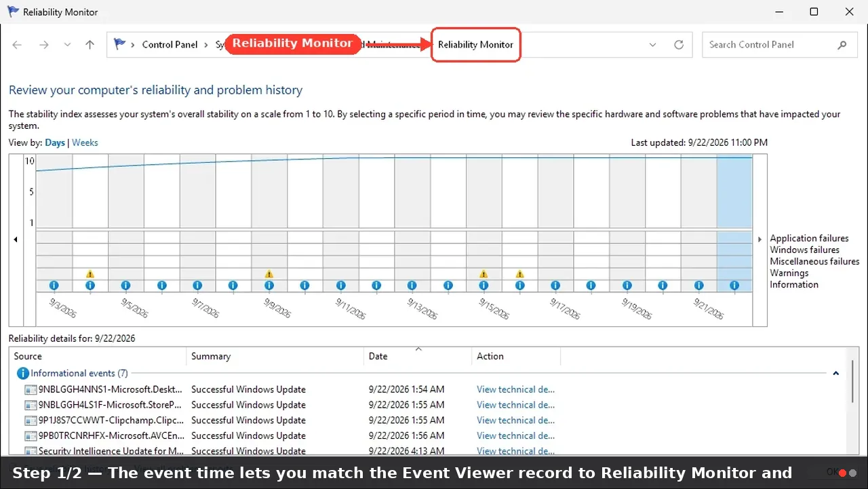Open the recent locations chevron
This screenshot has width=868, height=489.
click(x=67, y=45)
